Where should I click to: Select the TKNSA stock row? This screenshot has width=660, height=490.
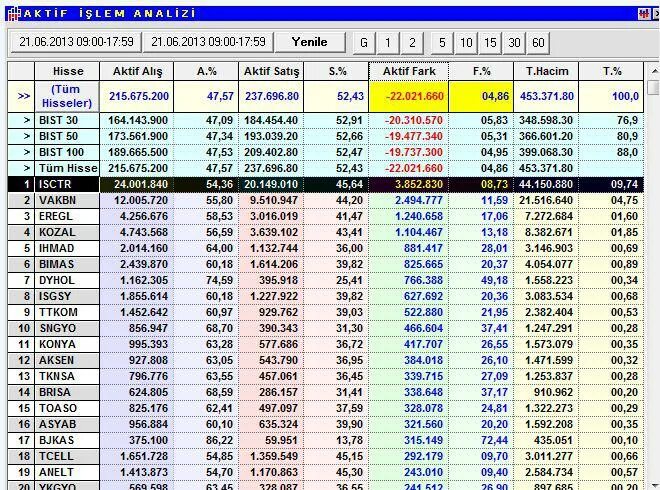coord(326,376)
